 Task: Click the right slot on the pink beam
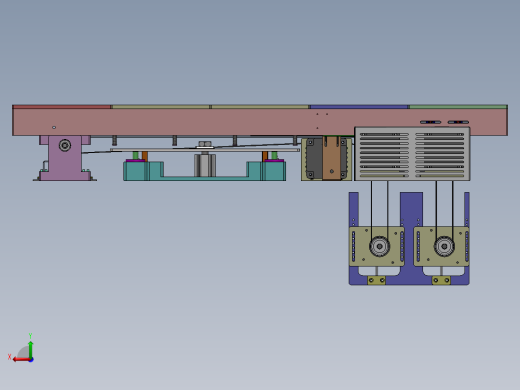[458, 122]
